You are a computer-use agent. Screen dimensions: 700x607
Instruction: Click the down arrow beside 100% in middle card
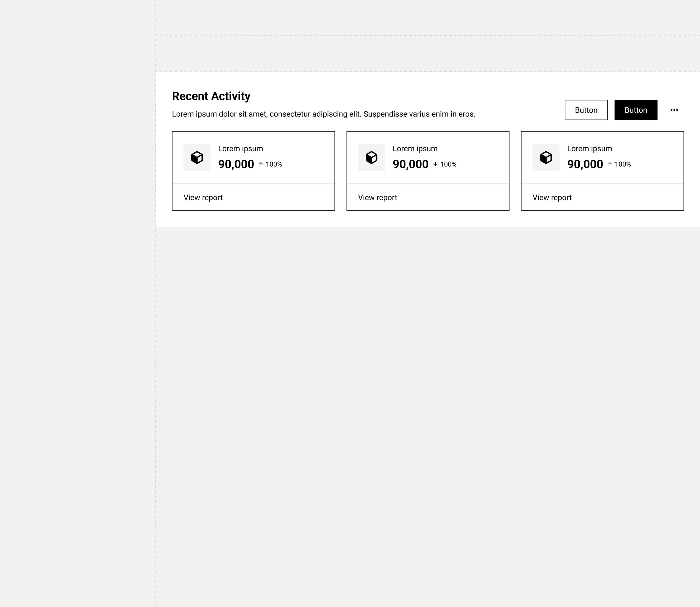435,164
